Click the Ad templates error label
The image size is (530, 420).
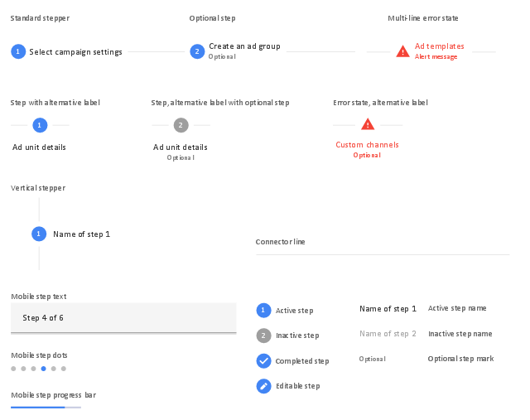tap(439, 46)
